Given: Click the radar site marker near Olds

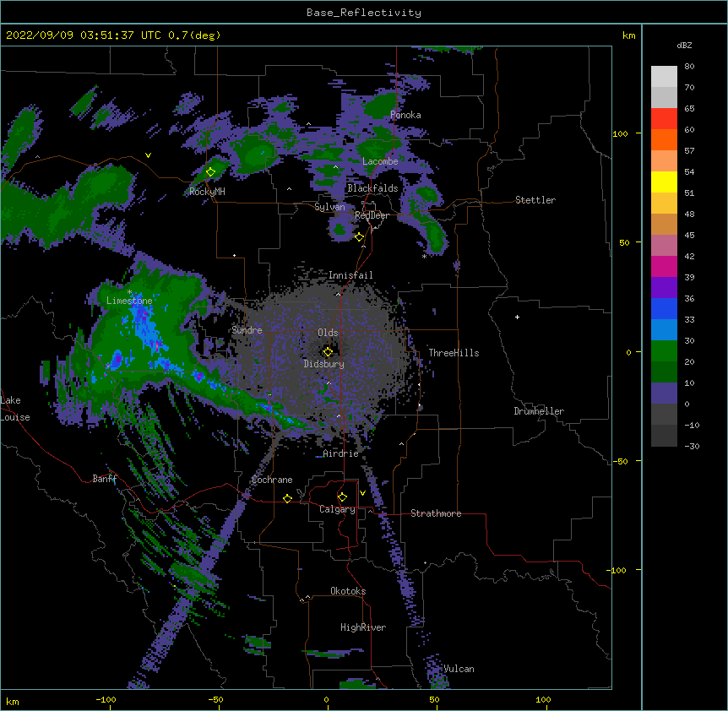Looking at the screenshot, I should (328, 352).
